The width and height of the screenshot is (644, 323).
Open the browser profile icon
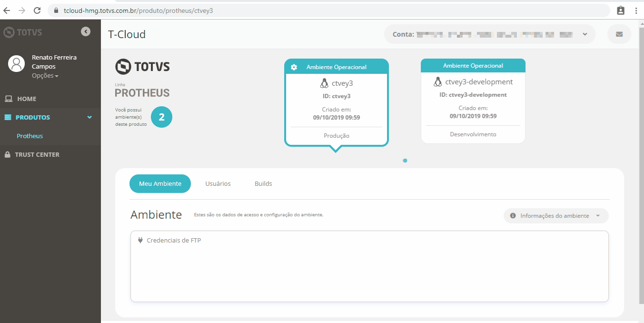click(620, 10)
